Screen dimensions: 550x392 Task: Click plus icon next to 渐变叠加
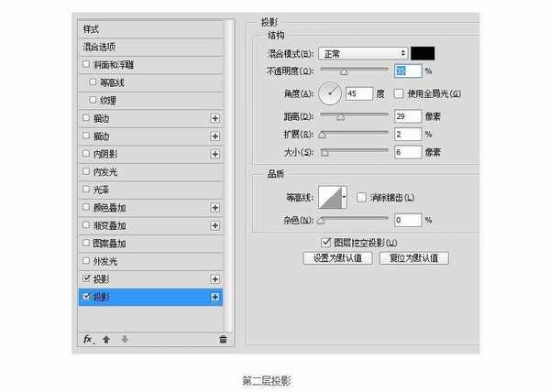(215, 225)
